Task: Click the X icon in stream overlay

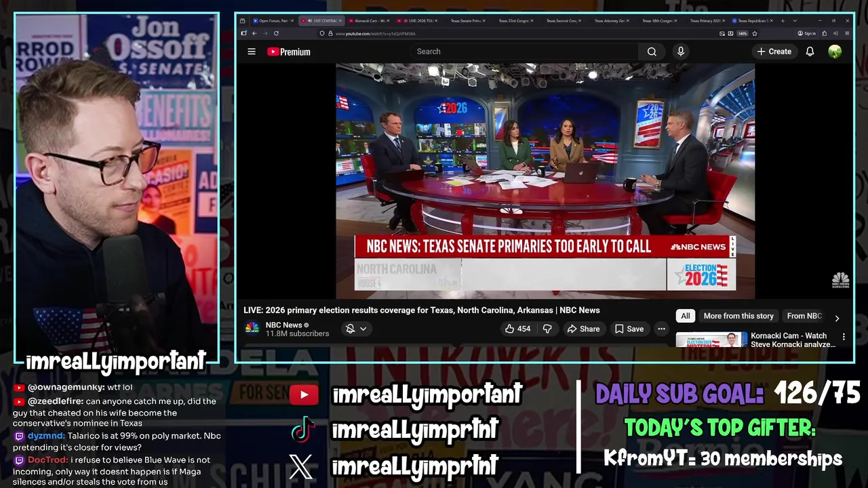Action: [301, 466]
